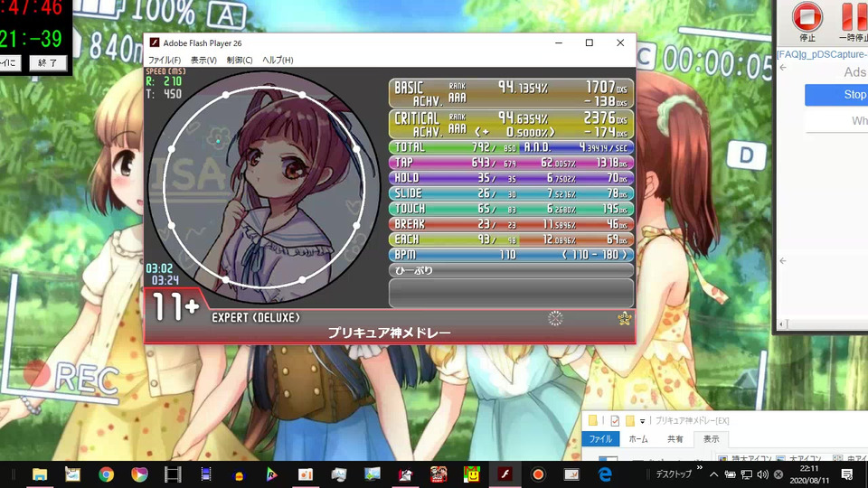Select the CRITICAL ACHV. stats row
The width and height of the screenshot is (868, 488).
pyautogui.click(x=511, y=124)
